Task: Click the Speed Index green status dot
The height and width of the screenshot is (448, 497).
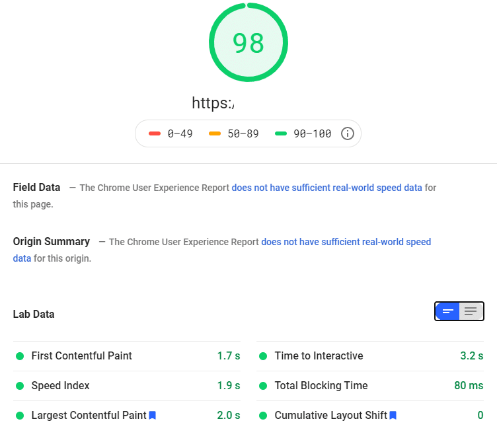Action: (x=20, y=386)
